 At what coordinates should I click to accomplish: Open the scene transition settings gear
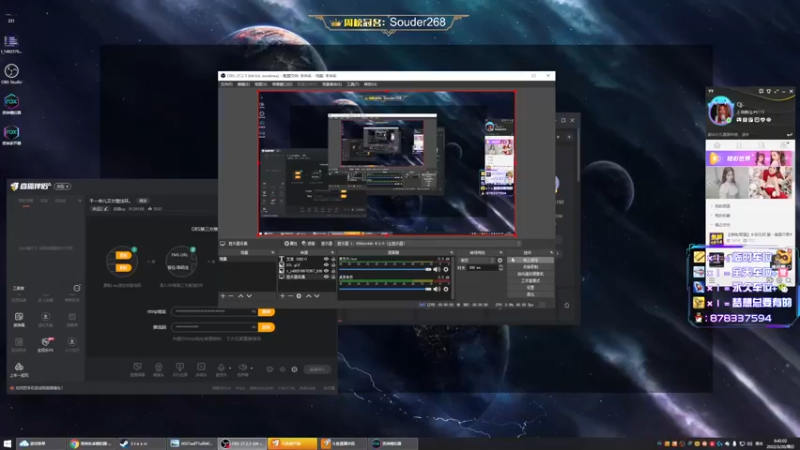pos(500,260)
